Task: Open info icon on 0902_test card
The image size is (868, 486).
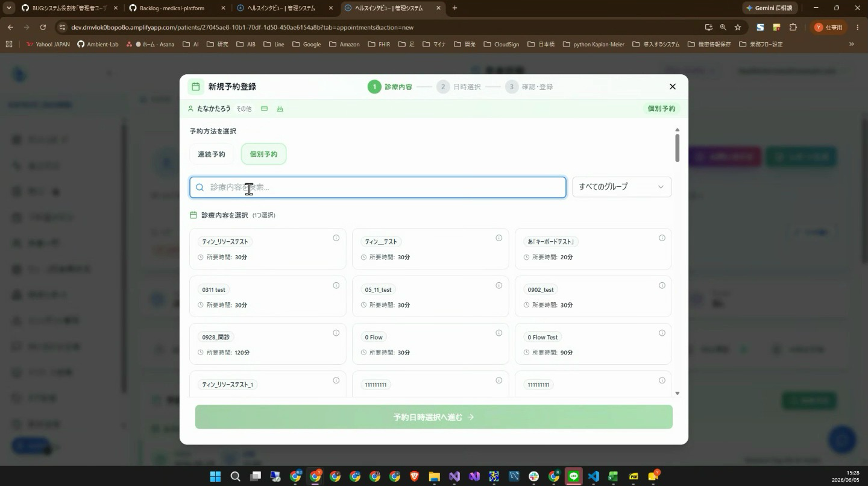Action: [662, 286]
